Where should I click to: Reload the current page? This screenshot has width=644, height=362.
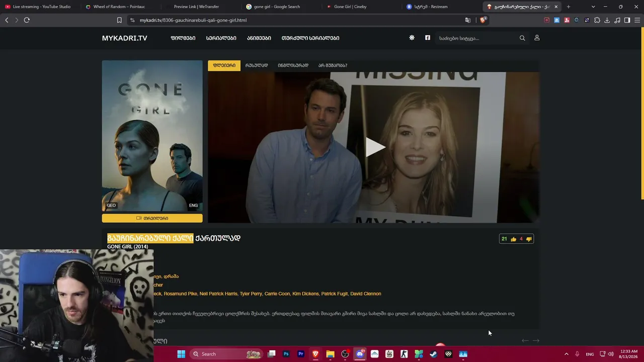(x=27, y=20)
